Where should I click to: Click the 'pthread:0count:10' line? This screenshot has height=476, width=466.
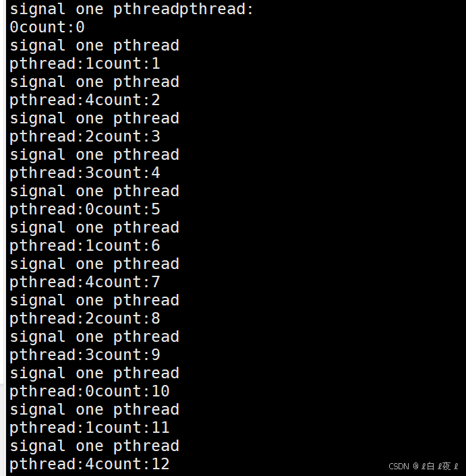(90, 392)
